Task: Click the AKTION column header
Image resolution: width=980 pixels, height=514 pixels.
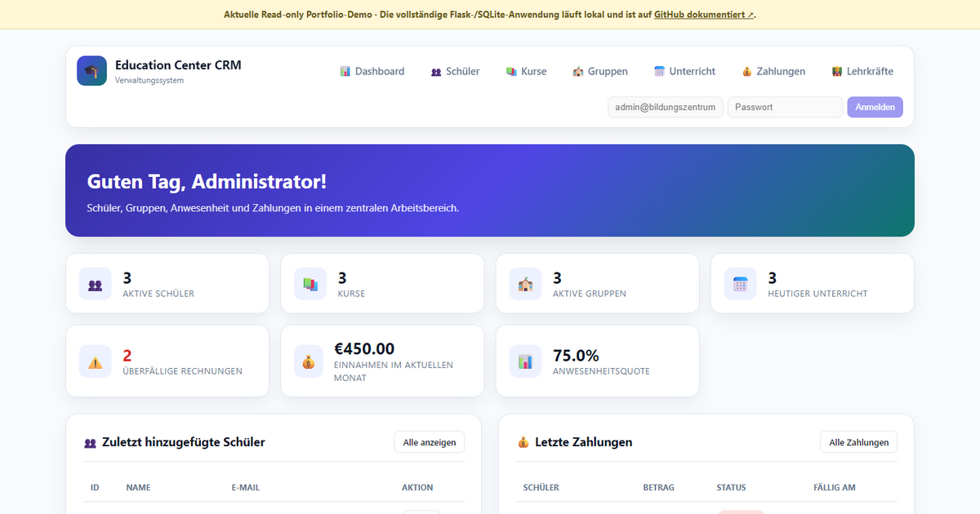Action: click(417, 488)
